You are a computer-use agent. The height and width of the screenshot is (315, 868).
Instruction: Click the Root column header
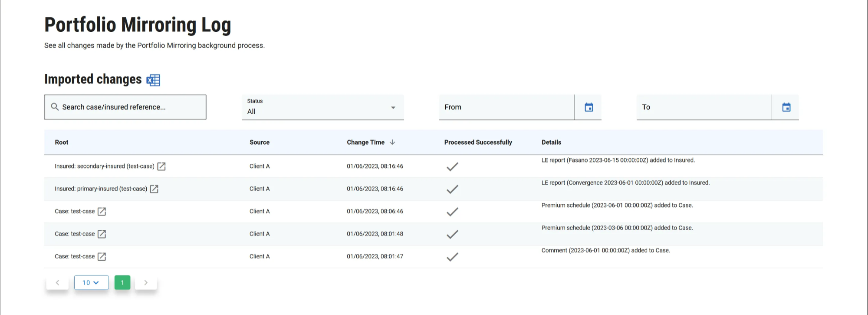(62, 143)
